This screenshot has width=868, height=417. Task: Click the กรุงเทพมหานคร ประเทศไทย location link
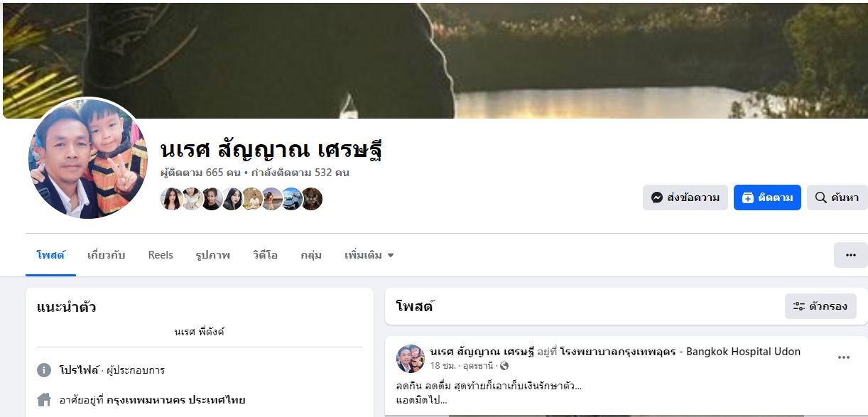pyautogui.click(x=176, y=400)
